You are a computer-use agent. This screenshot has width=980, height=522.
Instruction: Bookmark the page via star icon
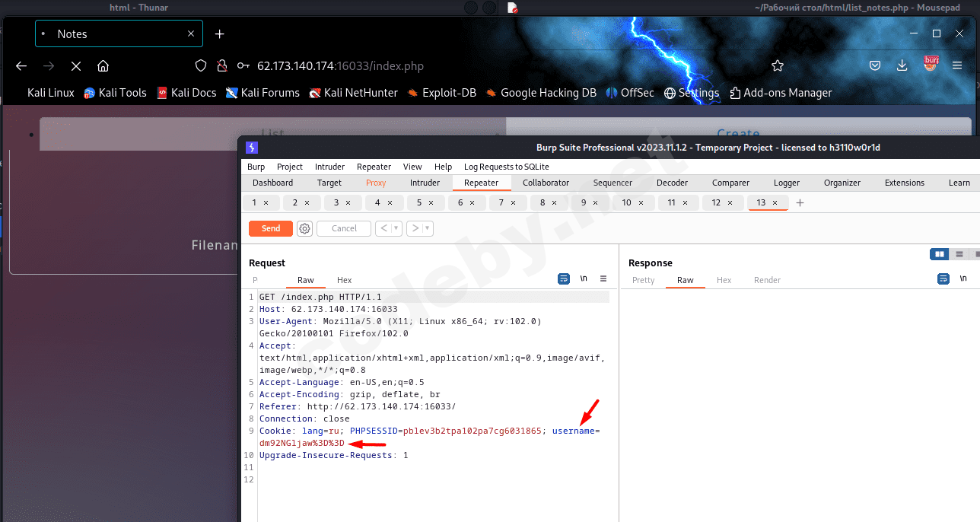[778, 66]
